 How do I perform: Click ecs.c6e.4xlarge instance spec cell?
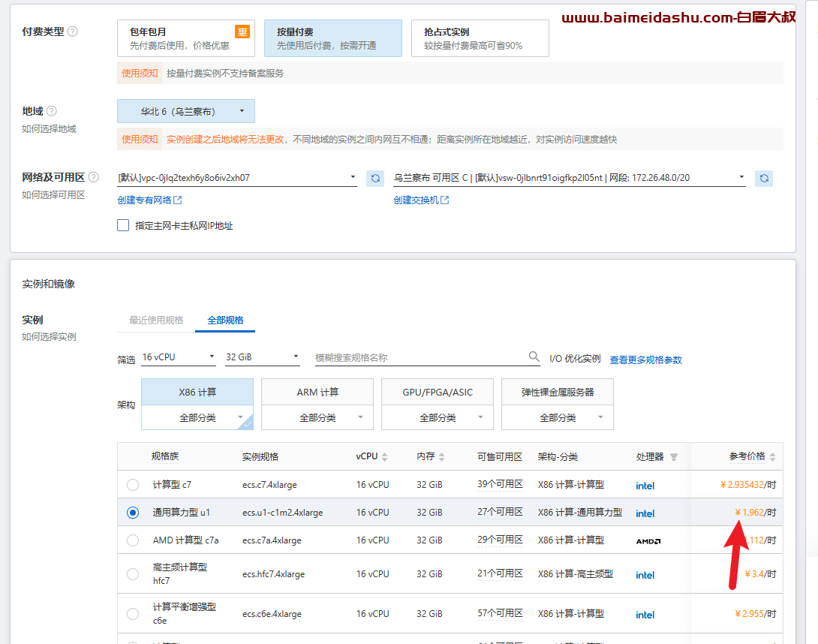[x=272, y=614]
